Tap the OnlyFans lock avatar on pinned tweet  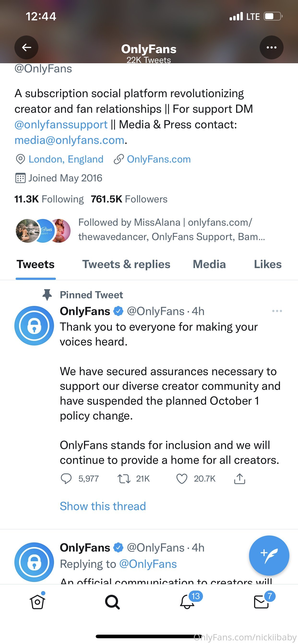click(34, 326)
